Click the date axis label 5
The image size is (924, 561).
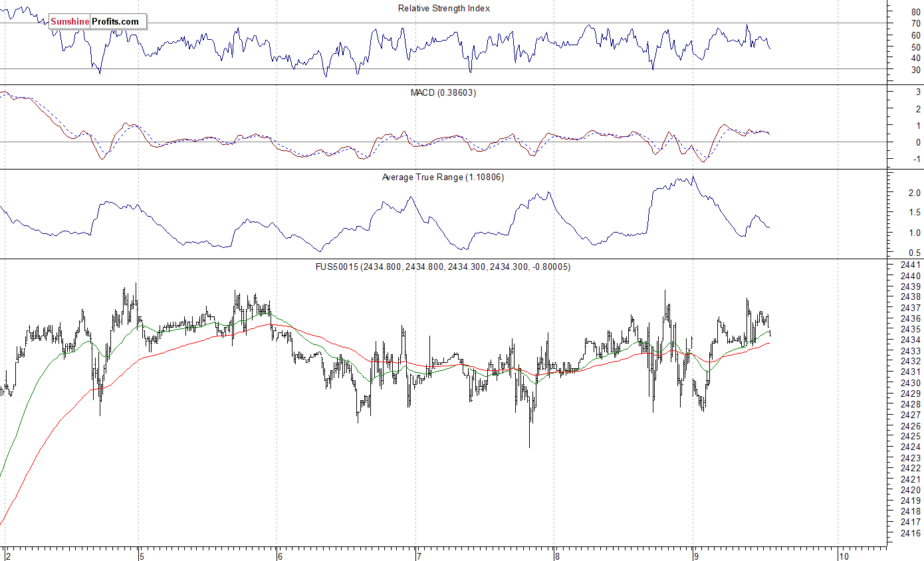click(142, 556)
